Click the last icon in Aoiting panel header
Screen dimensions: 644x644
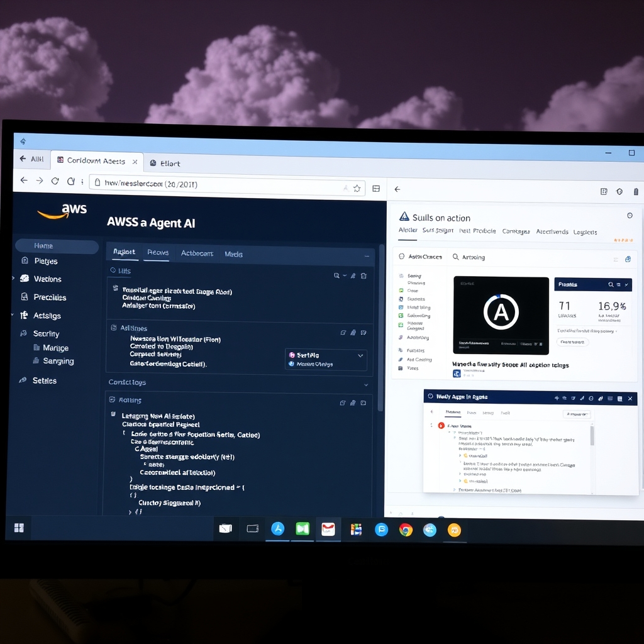(364, 403)
